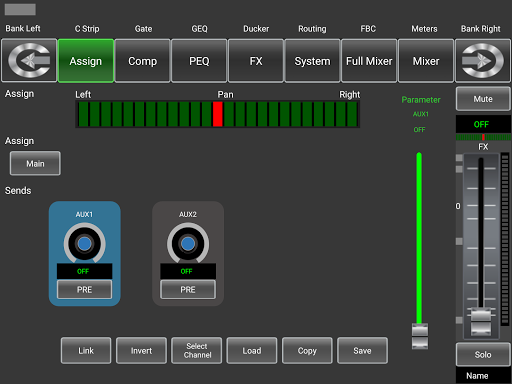Viewport: 512px width, 384px height.
Task: Click the FX channel OFF level display
Action: coord(483,124)
